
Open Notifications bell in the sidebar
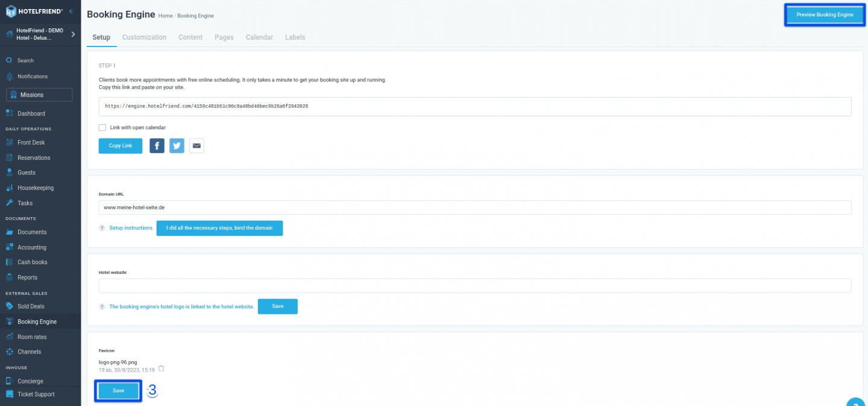pyautogui.click(x=9, y=77)
